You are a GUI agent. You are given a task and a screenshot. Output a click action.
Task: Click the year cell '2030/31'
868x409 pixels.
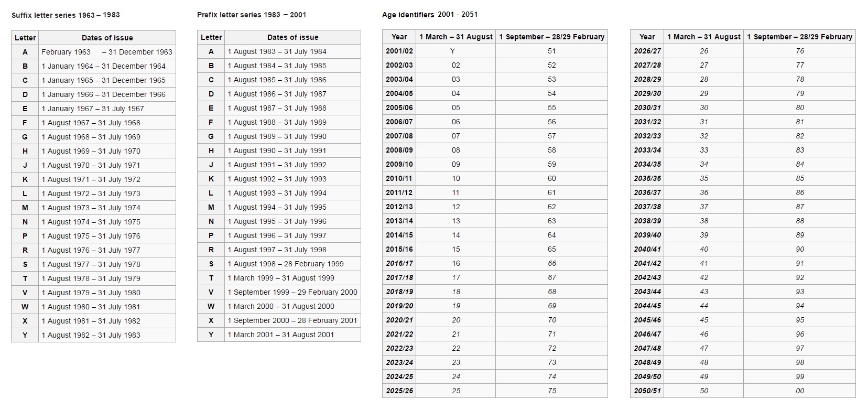(647, 107)
